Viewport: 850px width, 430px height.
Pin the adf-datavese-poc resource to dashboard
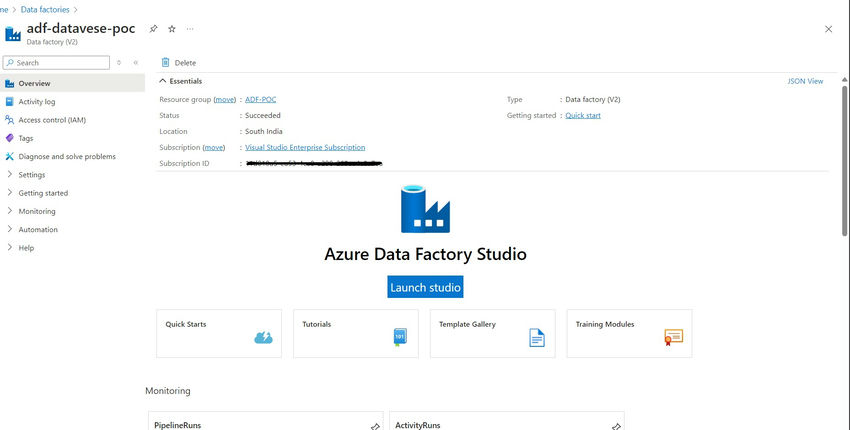pyautogui.click(x=153, y=29)
